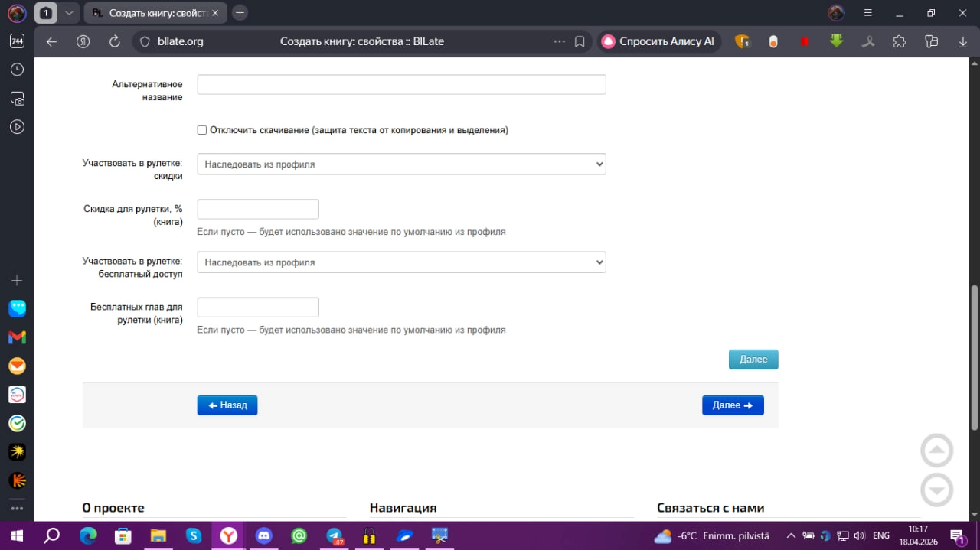Open the tab counter button showing 1
The image size is (980, 550).
click(x=46, y=13)
